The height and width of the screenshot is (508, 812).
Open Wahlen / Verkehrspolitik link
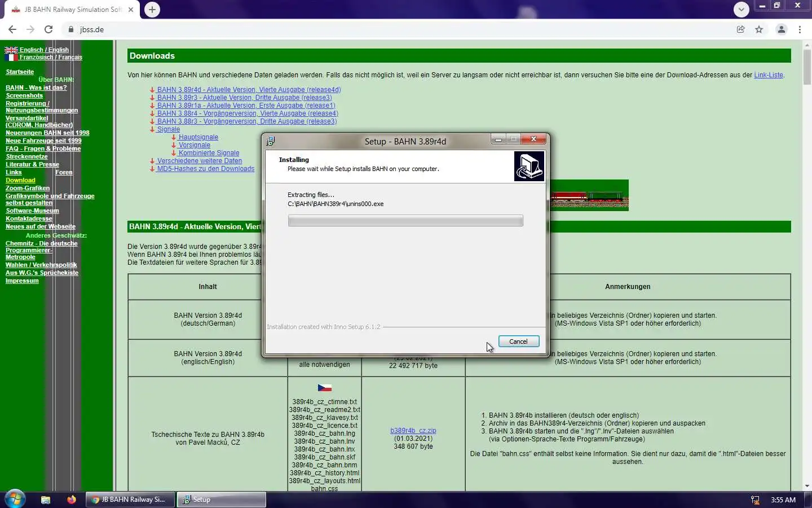pyautogui.click(x=41, y=265)
